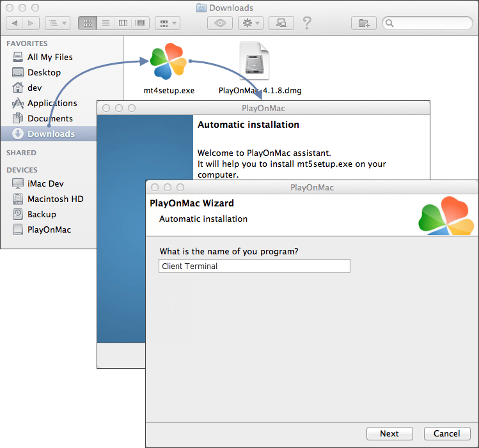Screen dimensions: 479x448
Task: Click the DEVICES sidebar heading
Action: click(22, 170)
